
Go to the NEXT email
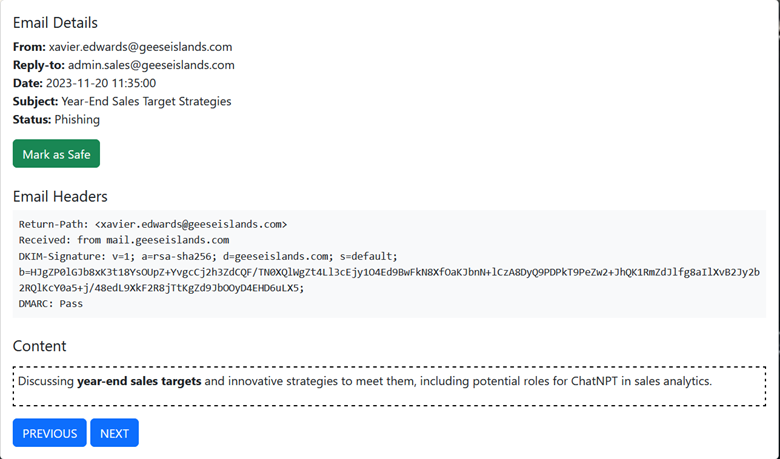tap(114, 433)
